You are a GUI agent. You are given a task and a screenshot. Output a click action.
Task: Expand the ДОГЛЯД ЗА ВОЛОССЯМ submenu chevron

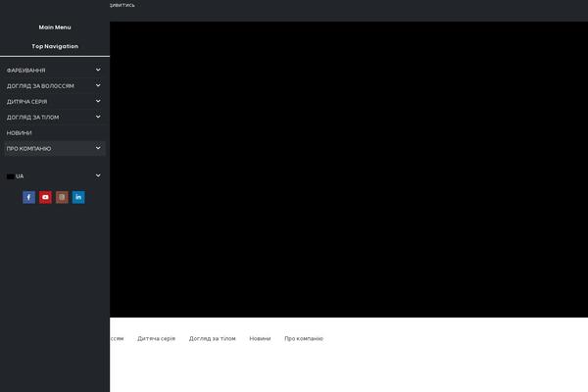point(98,86)
